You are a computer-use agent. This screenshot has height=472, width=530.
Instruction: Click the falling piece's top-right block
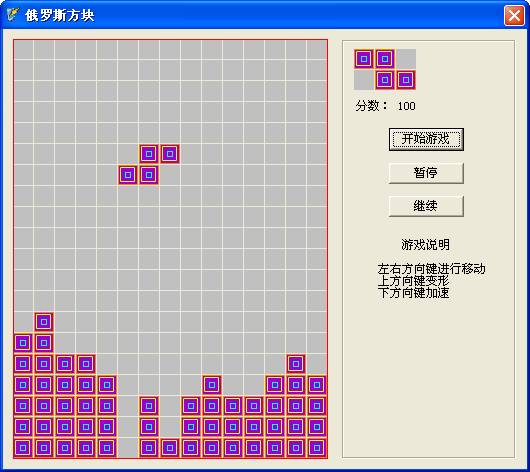click(170, 154)
